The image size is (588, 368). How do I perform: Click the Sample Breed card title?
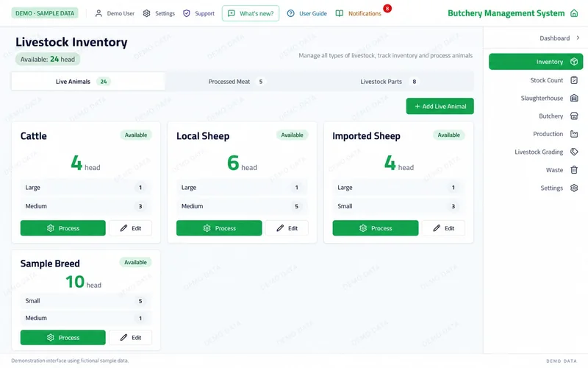tap(50, 263)
